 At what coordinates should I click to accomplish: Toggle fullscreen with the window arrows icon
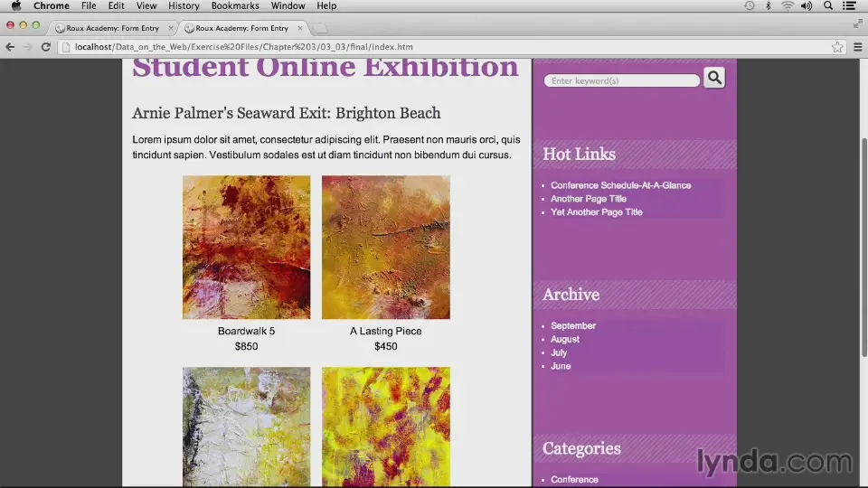pos(857,23)
